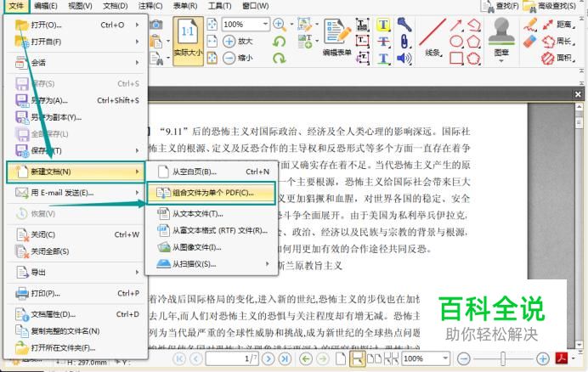Screen dimensions: 588x372
Task: Choose 打开所在文件夹(F)...
Action: click(75, 347)
